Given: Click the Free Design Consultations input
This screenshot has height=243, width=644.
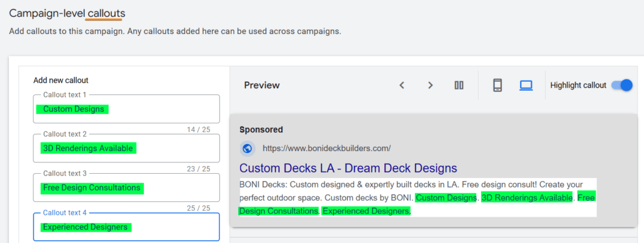Looking at the screenshot, I should [126, 188].
